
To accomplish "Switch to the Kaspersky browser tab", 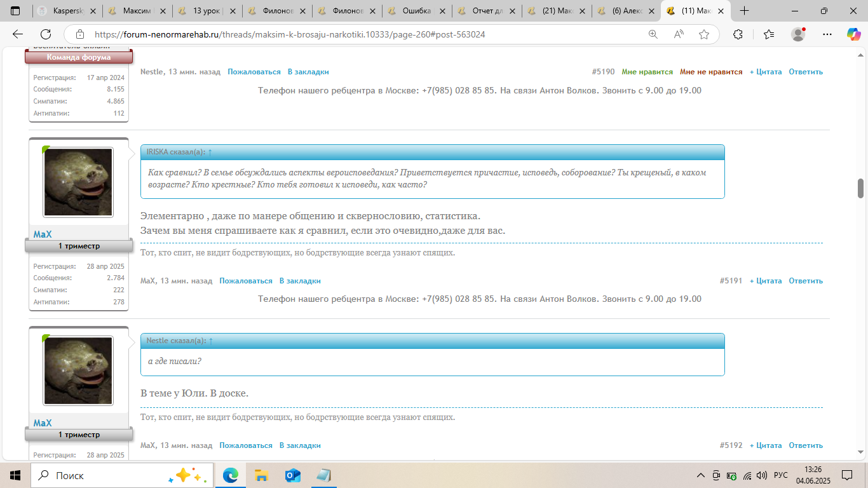I will pos(67,11).
